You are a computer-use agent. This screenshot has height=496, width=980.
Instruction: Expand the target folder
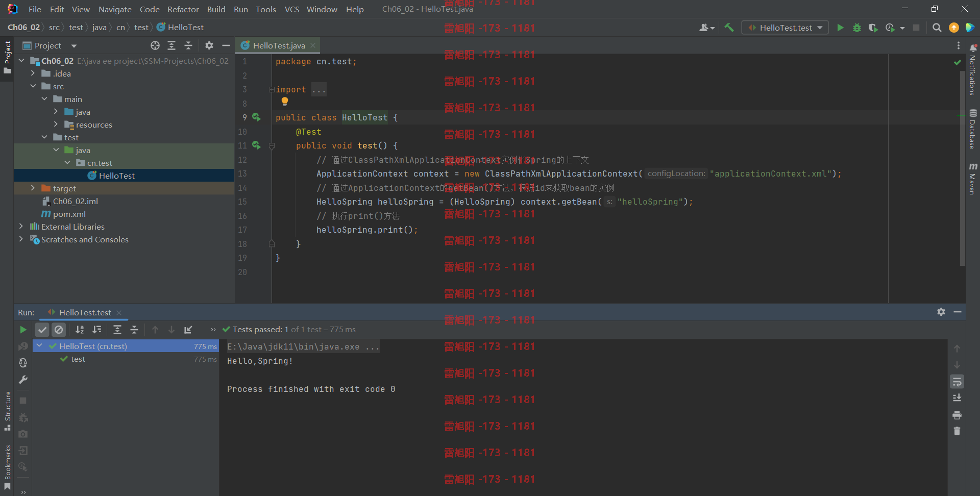33,188
